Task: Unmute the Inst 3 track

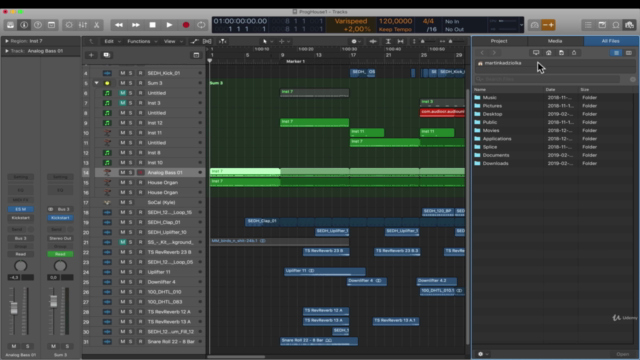Action: (122, 103)
